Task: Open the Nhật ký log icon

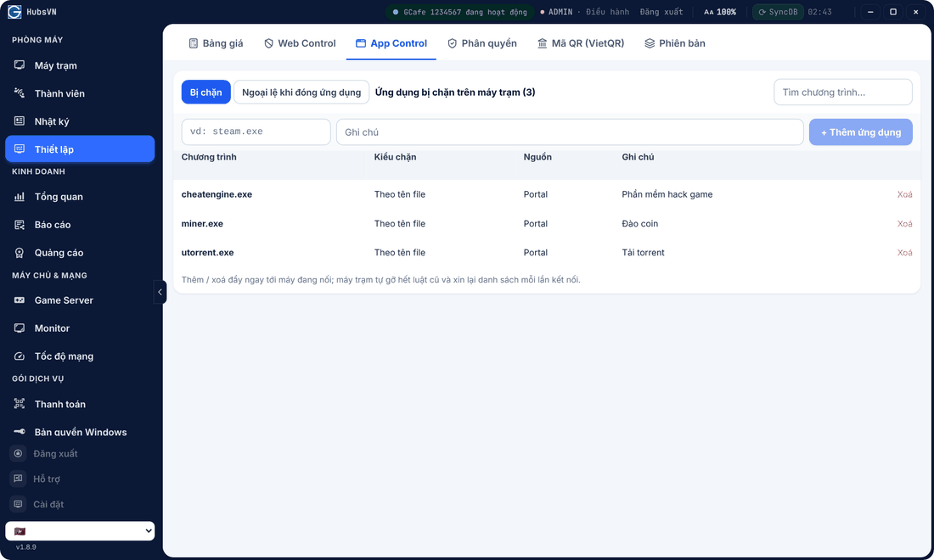Action: 20,120
